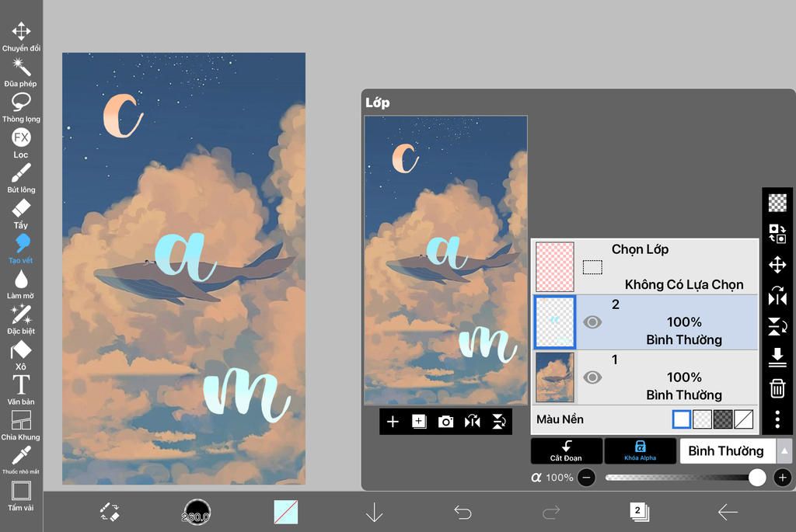Choose light checkered transparent background option
The height and width of the screenshot is (532, 796).
(x=702, y=419)
